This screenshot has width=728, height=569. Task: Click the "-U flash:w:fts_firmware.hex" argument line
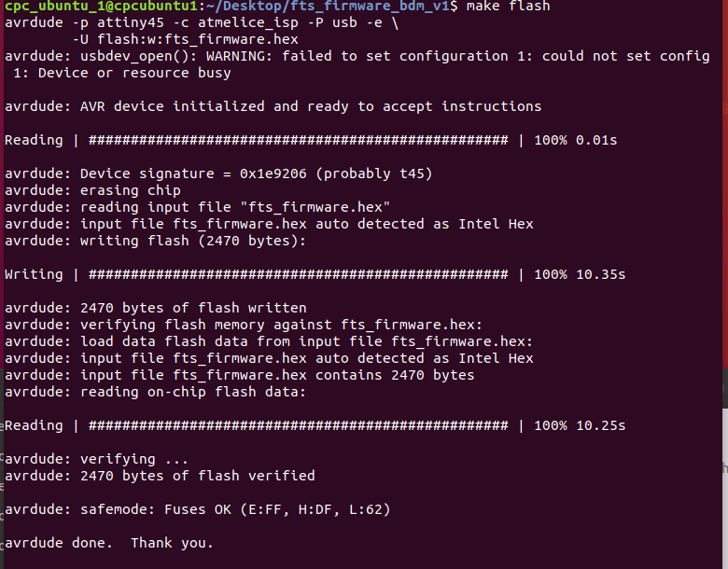pos(185,40)
